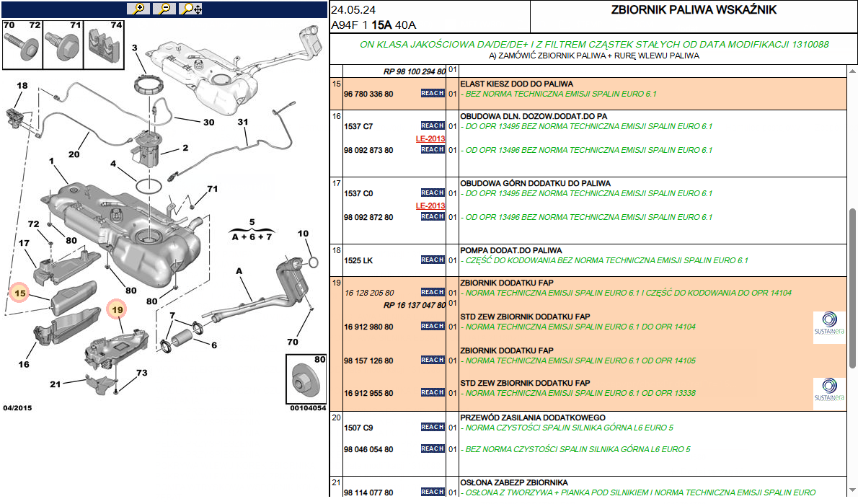Image resolution: width=858 pixels, height=504 pixels.
Task: Click REACH badge for 98 092 872 80
Action: pyautogui.click(x=433, y=217)
